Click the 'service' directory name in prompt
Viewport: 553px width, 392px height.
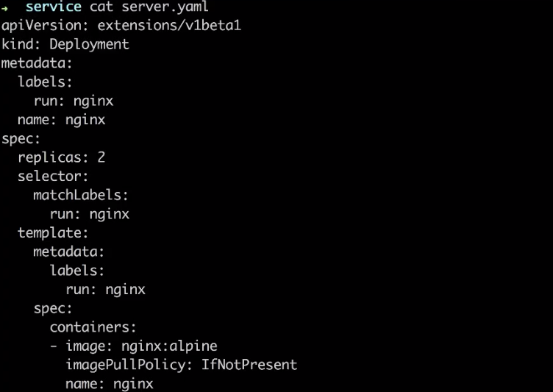[x=53, y=7]
